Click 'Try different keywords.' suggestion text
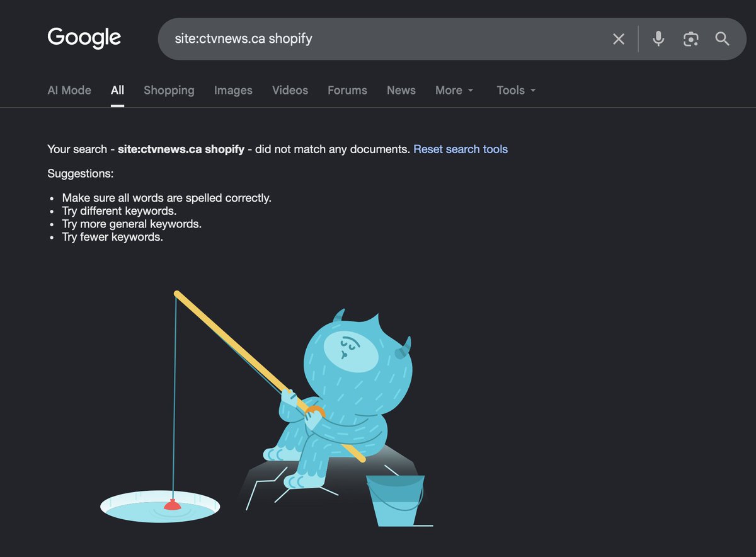 click(x=119, y=211)
